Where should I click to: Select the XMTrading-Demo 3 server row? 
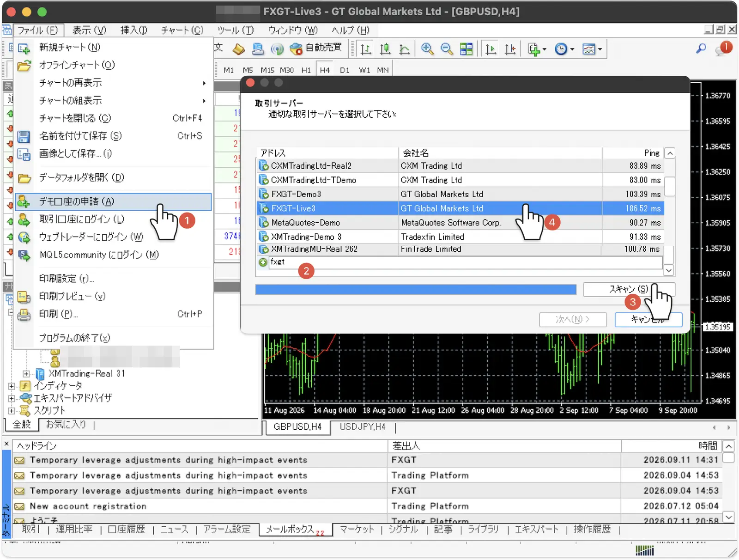[x=460, y=237]
